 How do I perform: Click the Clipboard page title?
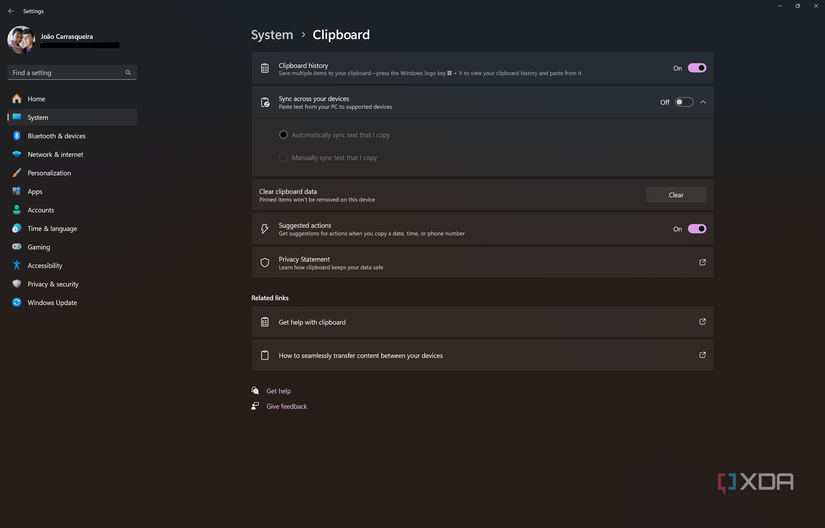click(341, 35)
